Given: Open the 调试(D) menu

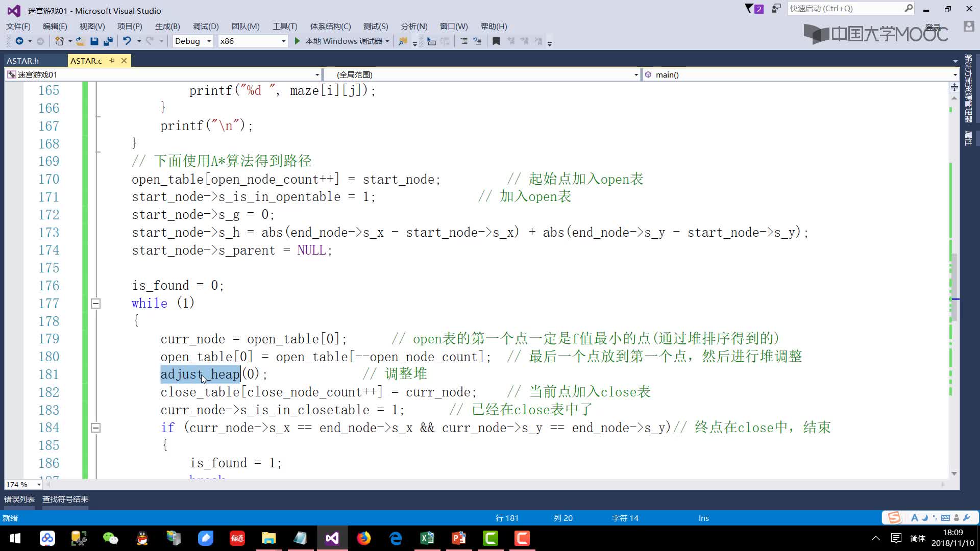Looking at the screenshot, I should [x=206, y=27].
